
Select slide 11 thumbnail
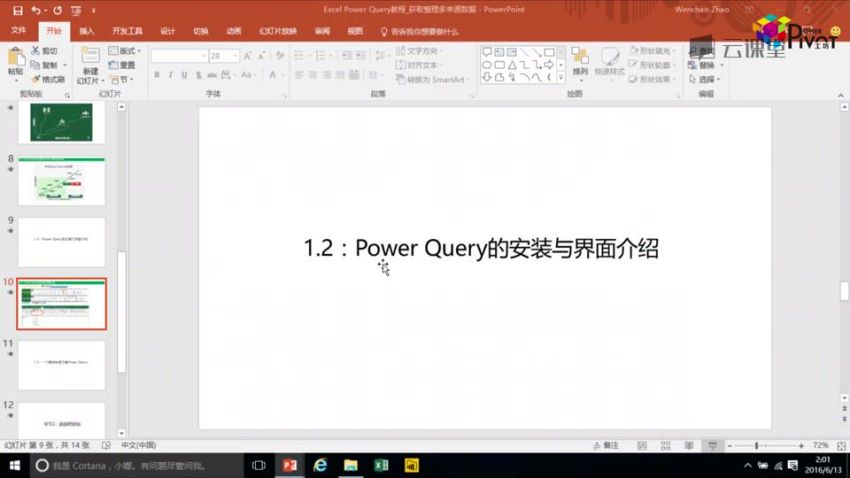pos(61,365)
